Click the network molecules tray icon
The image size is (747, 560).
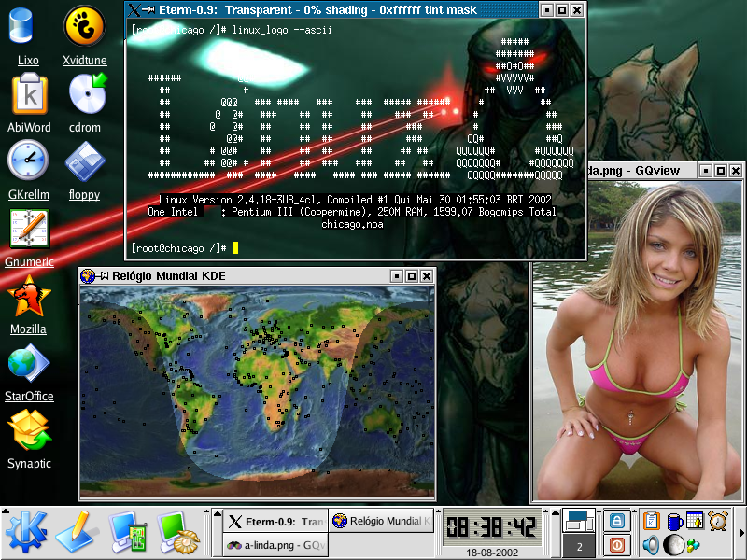694,545
